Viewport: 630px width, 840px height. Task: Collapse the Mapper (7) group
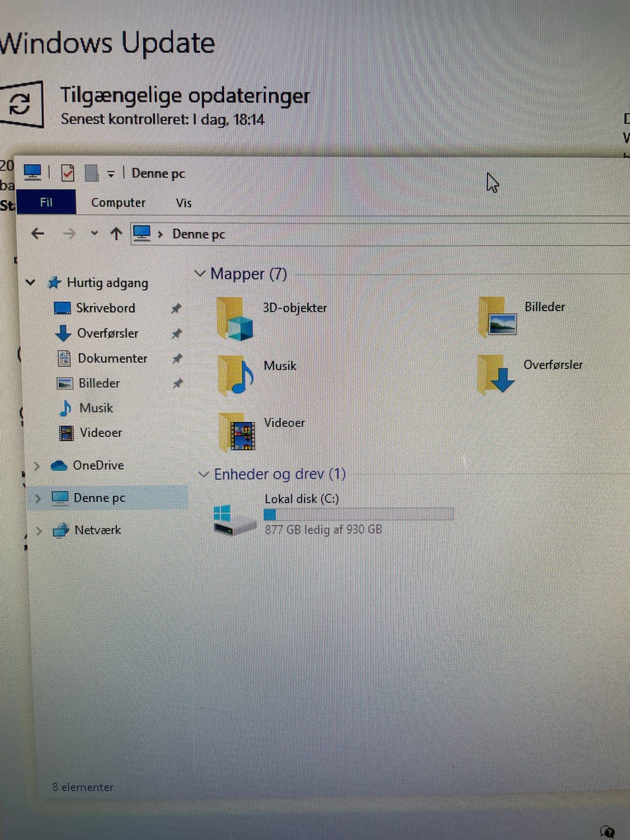pyautogui.click(x=200, y=274)
